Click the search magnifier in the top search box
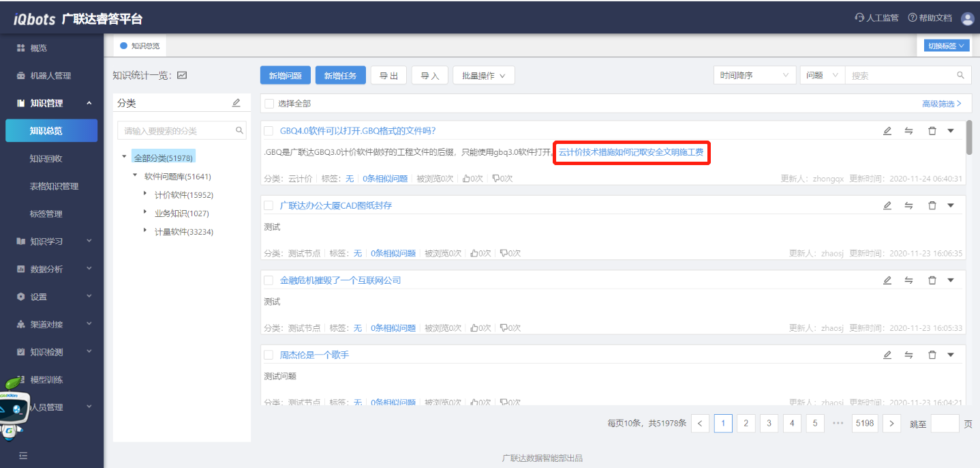980x468 pixels. 961,76
